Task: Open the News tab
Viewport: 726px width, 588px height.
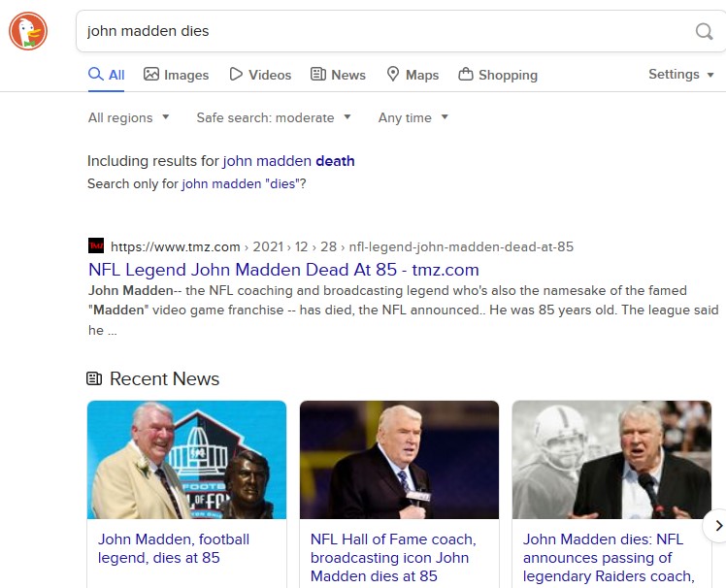Action: click(338, 75)
